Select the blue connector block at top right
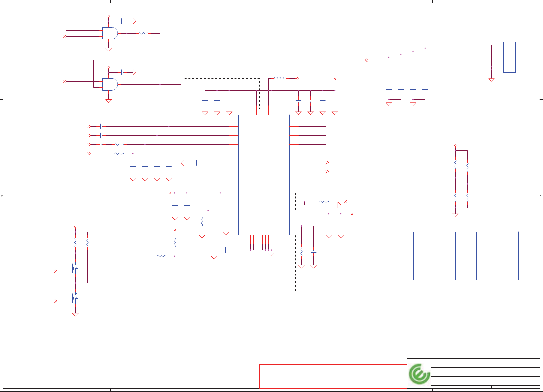 tap(509, 57)
